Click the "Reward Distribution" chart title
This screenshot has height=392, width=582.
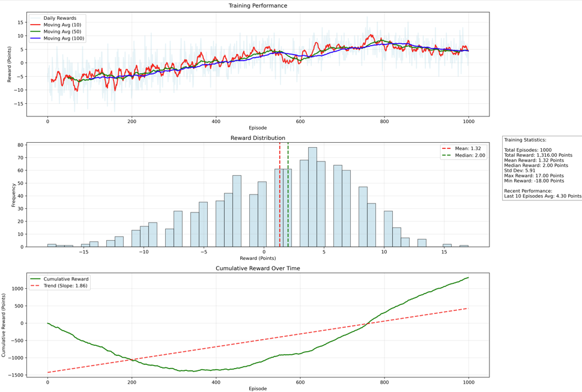click(258, 138)
